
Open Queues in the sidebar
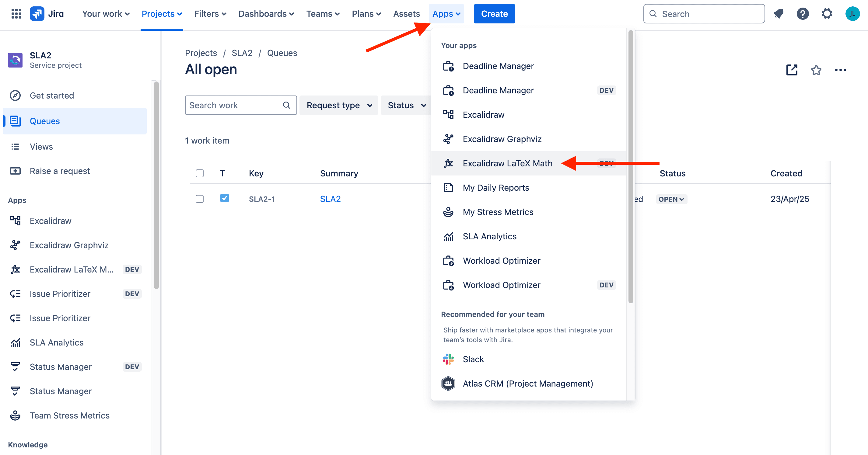point(75,121)
